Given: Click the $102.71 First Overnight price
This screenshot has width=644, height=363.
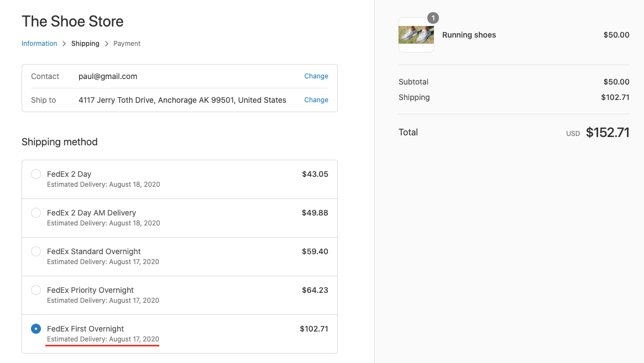Looking at the screenshot, I should pyautogui.click(x=314, y=329).
